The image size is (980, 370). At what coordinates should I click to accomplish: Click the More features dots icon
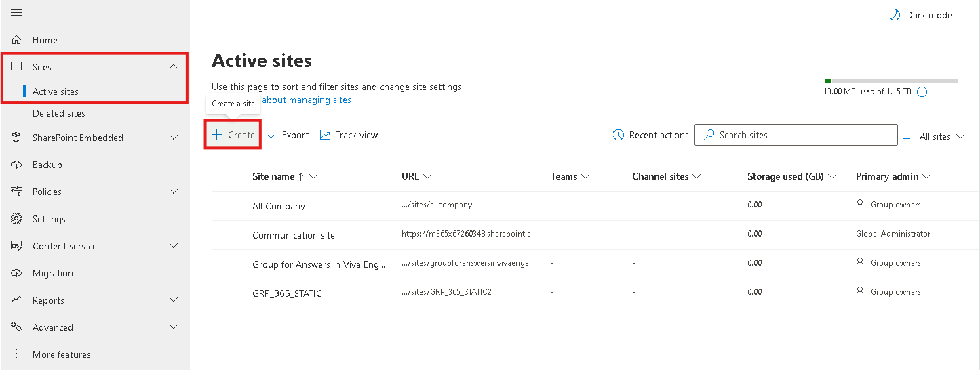point(17,354)
